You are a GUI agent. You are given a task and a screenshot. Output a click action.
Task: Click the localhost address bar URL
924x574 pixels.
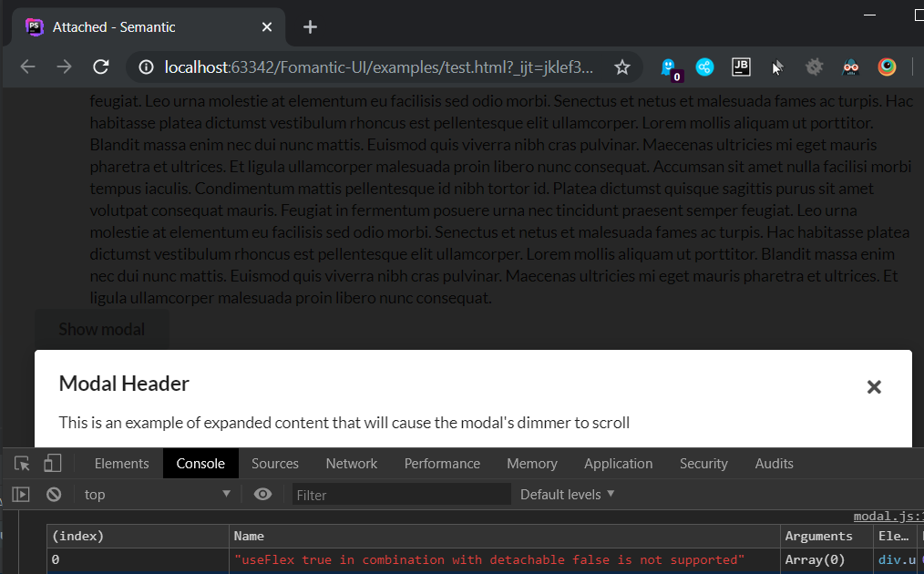pyautogui.click(x=378, y=67)
